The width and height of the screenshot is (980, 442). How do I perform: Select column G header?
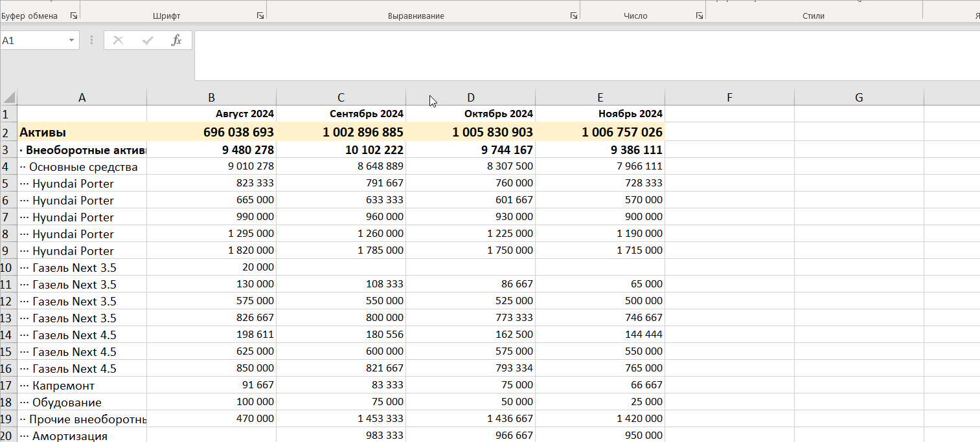click(x=860, y=98)
